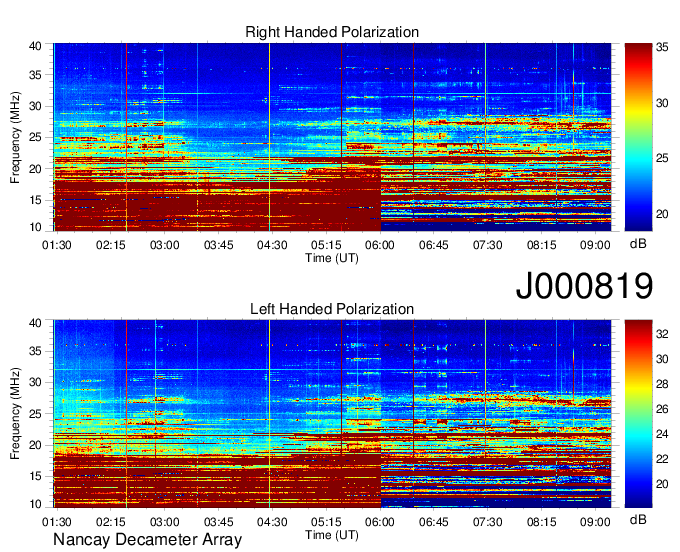Click the Right Handed polarization spectrogram image

[332, 137]
